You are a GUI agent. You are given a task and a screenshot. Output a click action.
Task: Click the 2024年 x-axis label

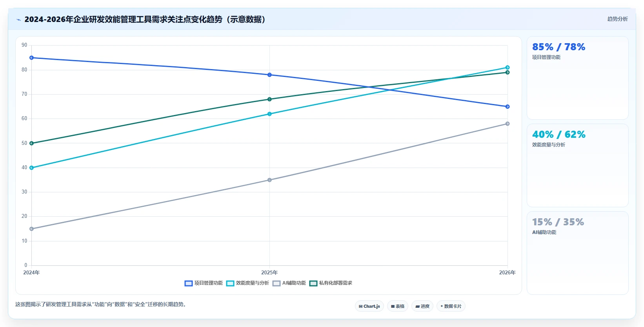point(31,272)
